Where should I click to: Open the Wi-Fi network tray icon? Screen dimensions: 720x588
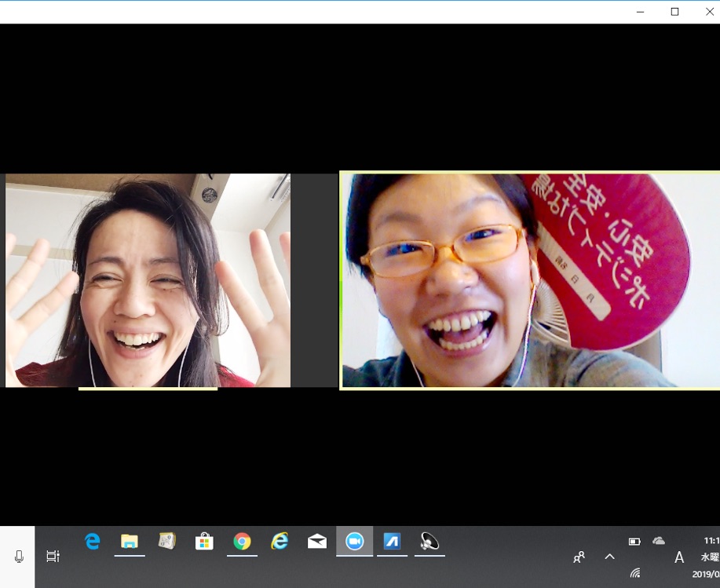[634, 573]
